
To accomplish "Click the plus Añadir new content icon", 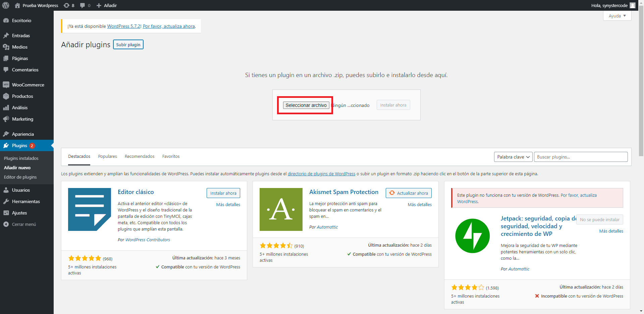I will (x=99, y=5).
